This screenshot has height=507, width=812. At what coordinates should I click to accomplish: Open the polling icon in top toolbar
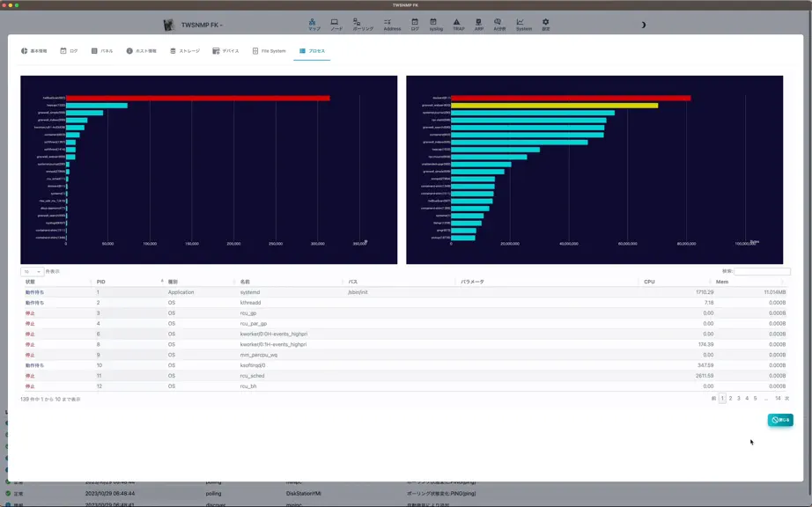pyautogui.click(x=363, y=25)
